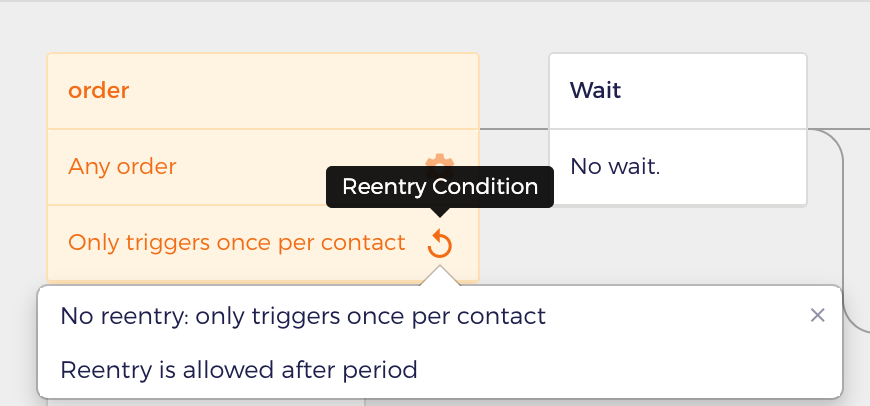Click the block partially hidden below popup
This screenshot has height=406, width=870.
pyautogui.click(x=206, y=402)
